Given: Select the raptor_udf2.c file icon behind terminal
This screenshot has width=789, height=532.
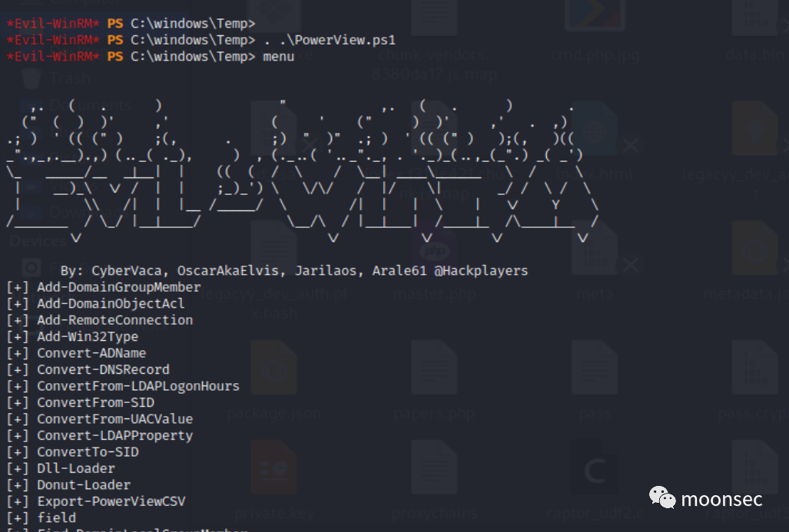Looking at the screenshot, I should click(x=595, y=468).
